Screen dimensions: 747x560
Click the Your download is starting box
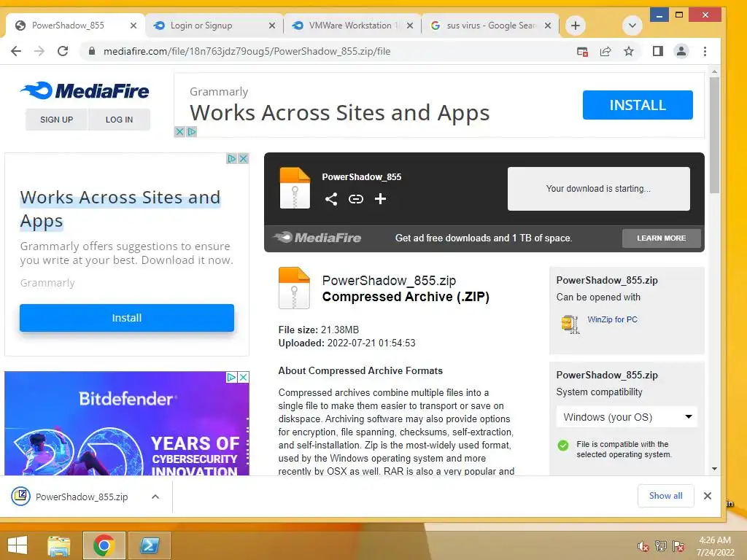(598, 189)
